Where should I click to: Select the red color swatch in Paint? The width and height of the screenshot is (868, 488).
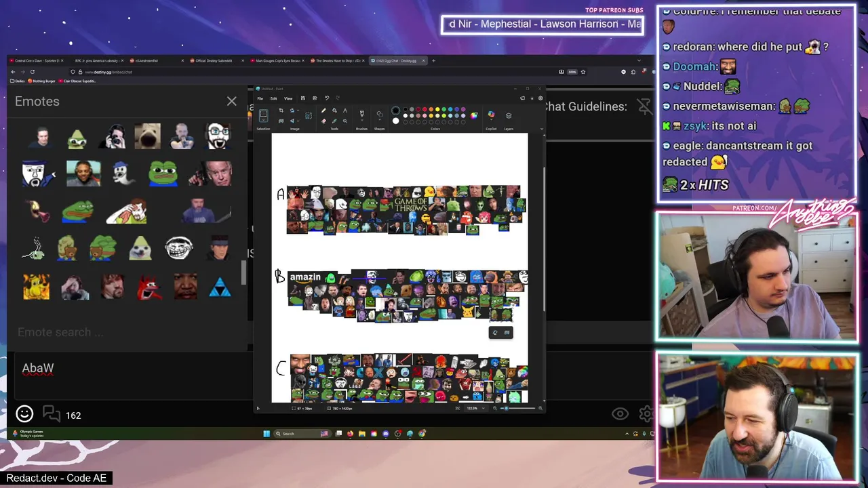[x=425, y=109]
